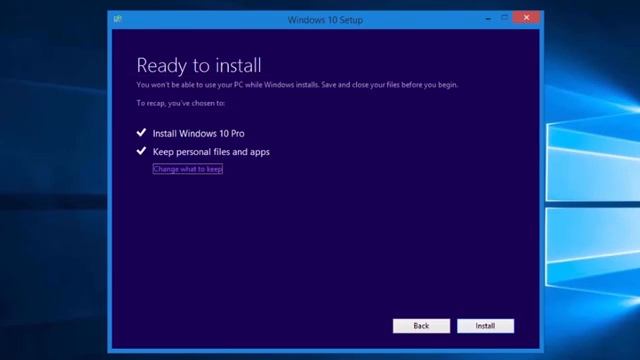
Task: Click the checkmark beside Keep personal files
Action: (141, 151)
